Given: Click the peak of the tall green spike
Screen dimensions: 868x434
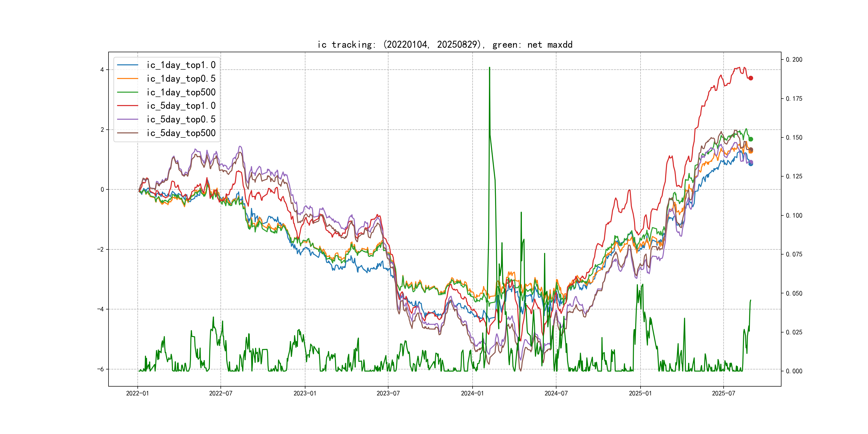Looking at the screenshot, I should pyautogui.click(x=489, y=68).
